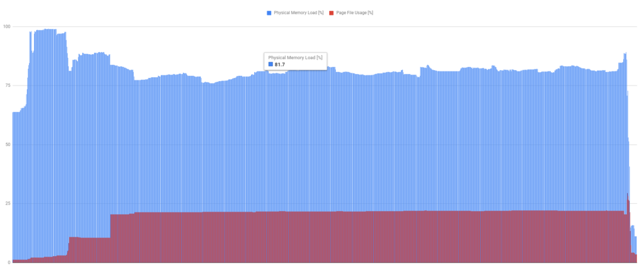Click the 81.7 value in the tooltip
Image resolution: width=644 pixels, height=276 pixels.
pyautogui.click(x=280, y=64)
